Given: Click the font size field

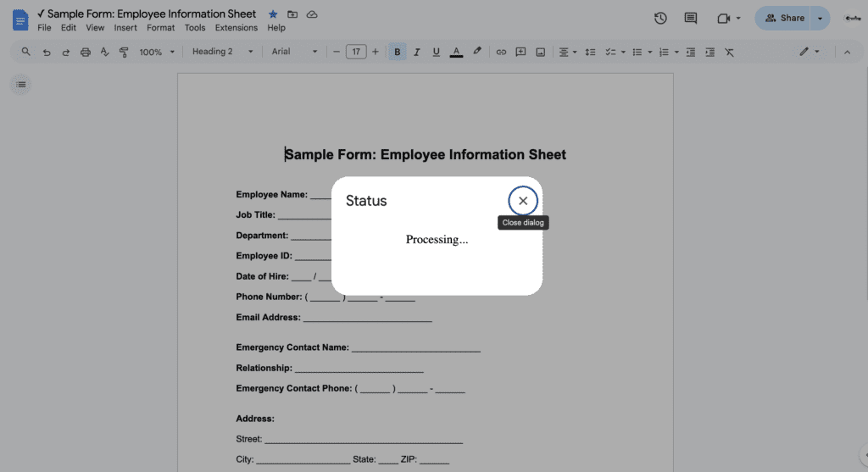Looking at the screenshot, I should coord(356,52).
